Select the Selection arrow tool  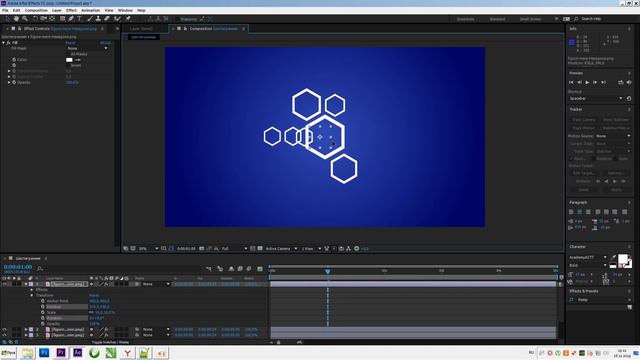(7, 19)
